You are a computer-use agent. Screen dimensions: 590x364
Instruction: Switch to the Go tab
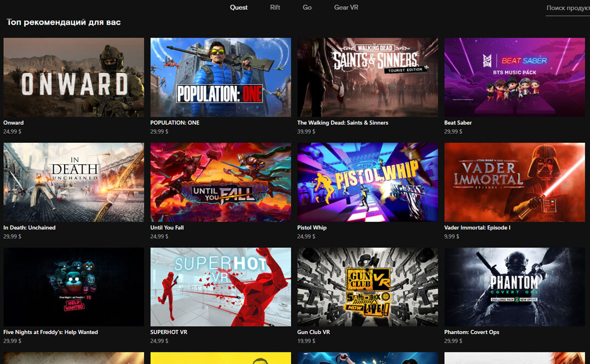[x=307, y=8]
